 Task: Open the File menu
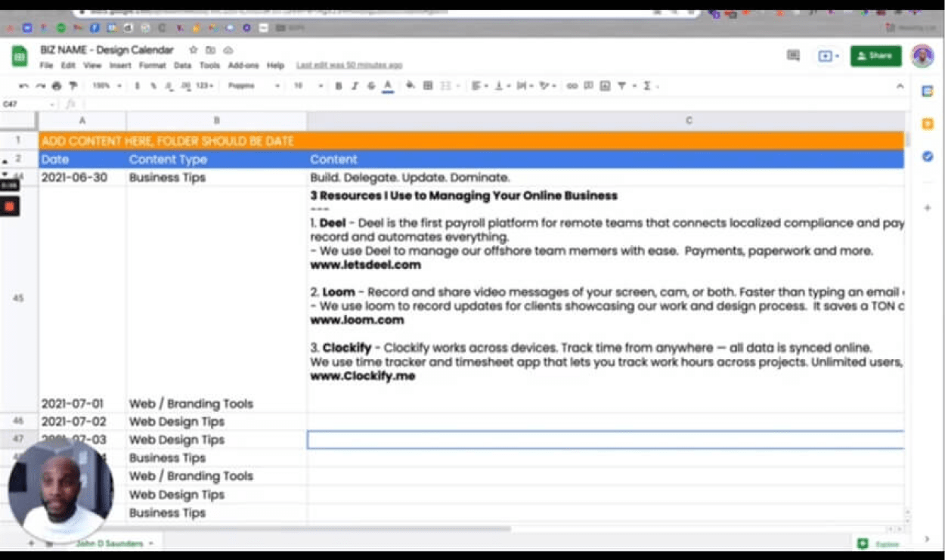point(46,66)
